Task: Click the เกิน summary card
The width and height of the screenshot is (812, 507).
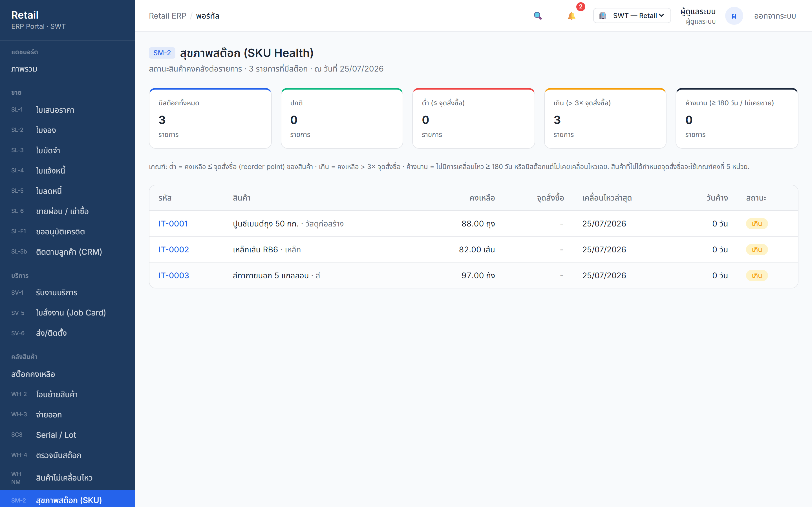Action: [x=605, y=118]
